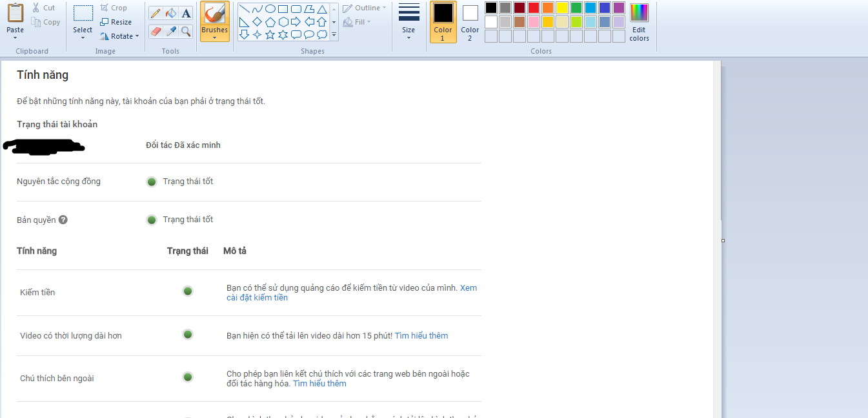This screenshot has width=868, height=418.
Task: Click the Paste clipboard icon
Action: coord(15,13)
